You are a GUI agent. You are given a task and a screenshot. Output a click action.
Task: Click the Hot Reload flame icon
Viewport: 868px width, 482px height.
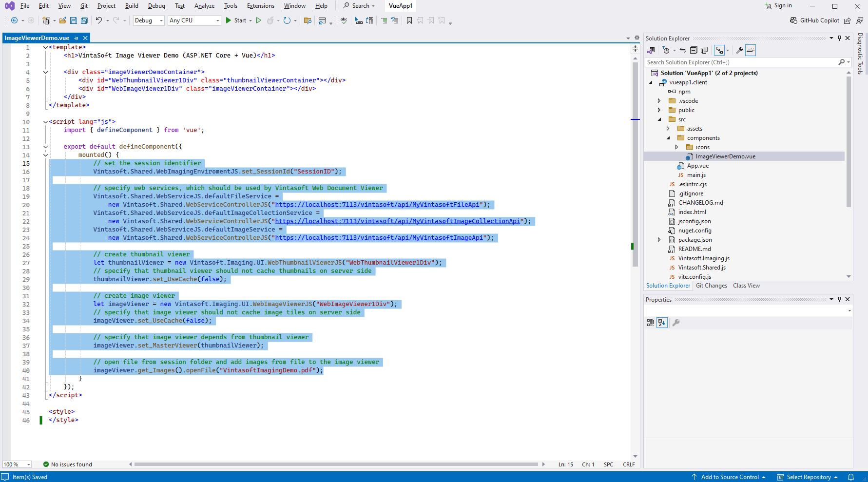(270, 20)
